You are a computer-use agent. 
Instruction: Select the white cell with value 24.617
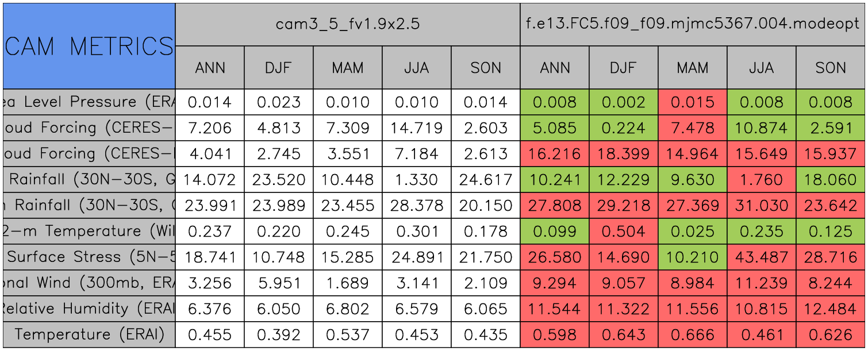pyautogui.click(x=486, y=180)
